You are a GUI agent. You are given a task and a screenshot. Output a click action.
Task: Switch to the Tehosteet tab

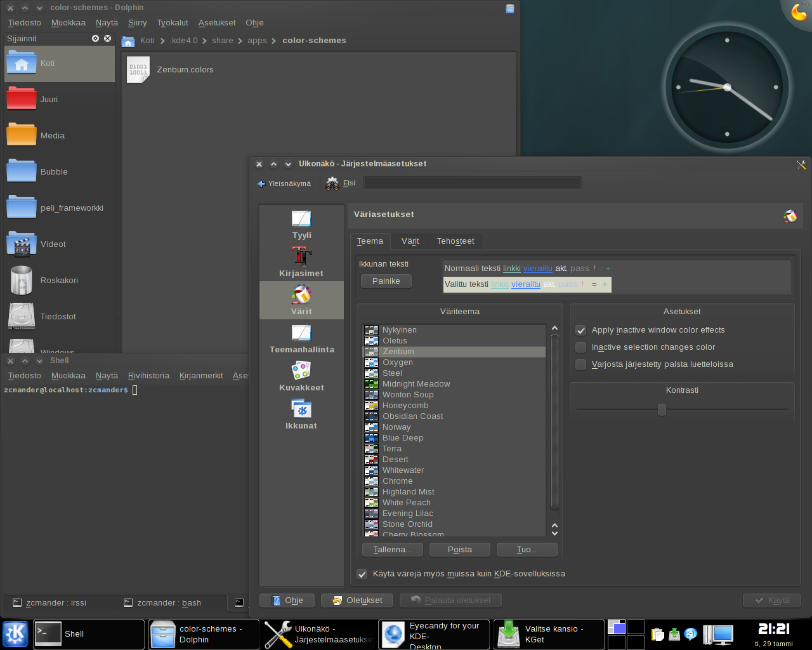point(455,241)
